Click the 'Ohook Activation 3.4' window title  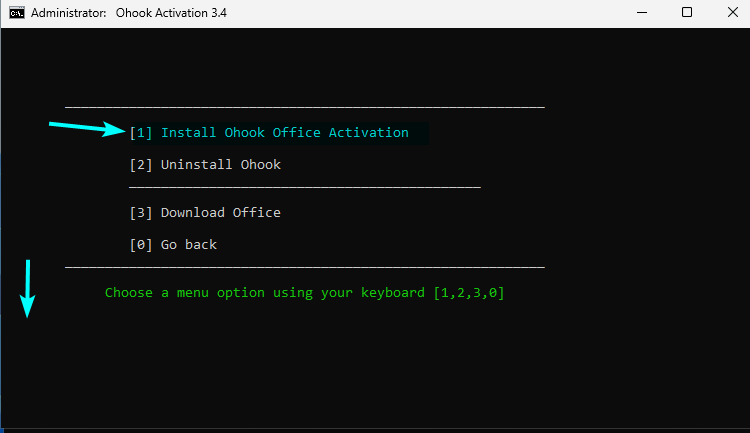click(171, 13)
